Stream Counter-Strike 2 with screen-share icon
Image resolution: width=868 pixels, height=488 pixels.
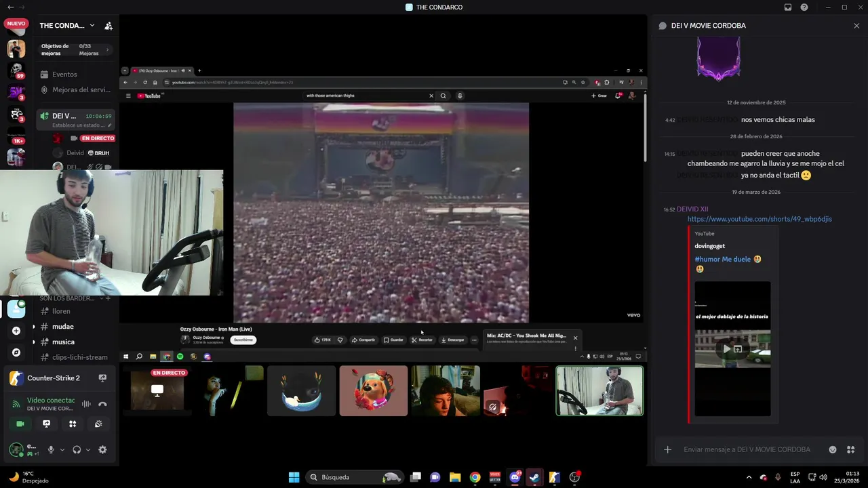click(x=102, y=378)
